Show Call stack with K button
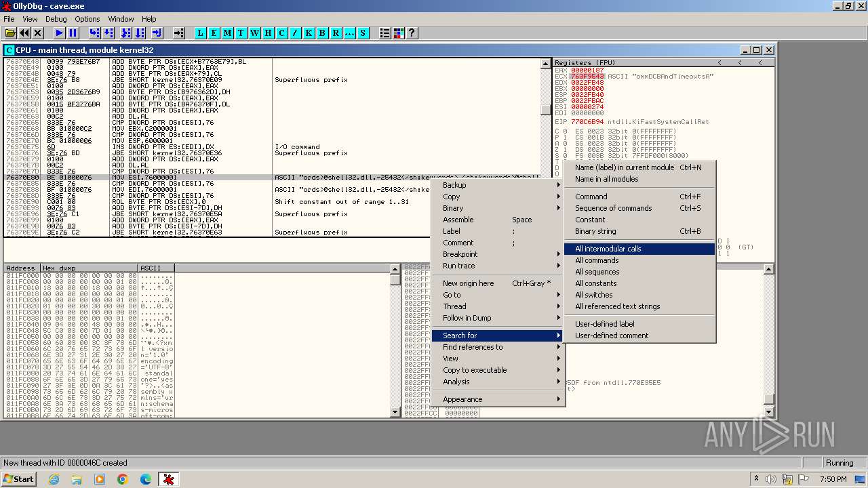This screenshot has width=868, height=488. pos(309,33)
